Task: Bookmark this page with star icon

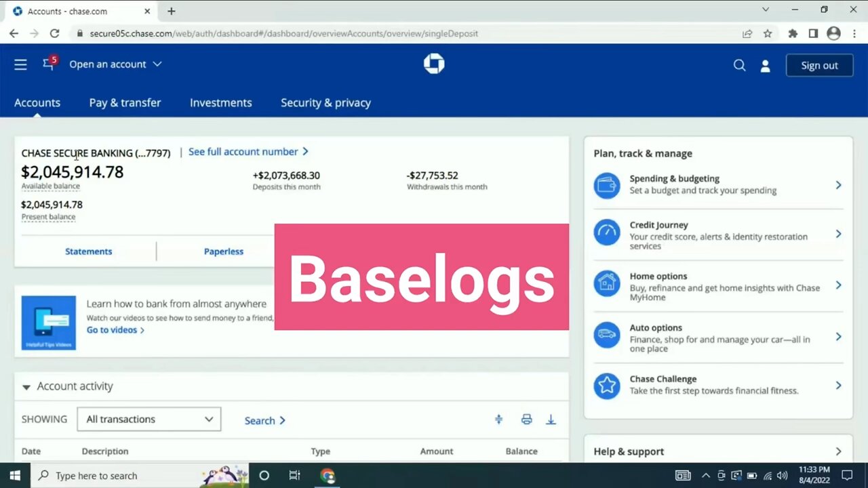Action: 768,33
